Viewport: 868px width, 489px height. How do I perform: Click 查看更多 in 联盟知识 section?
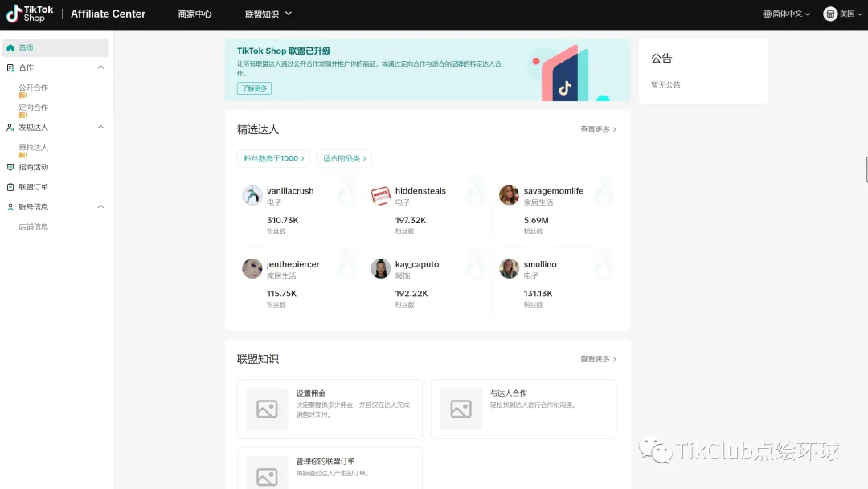[x=598, y=359]
